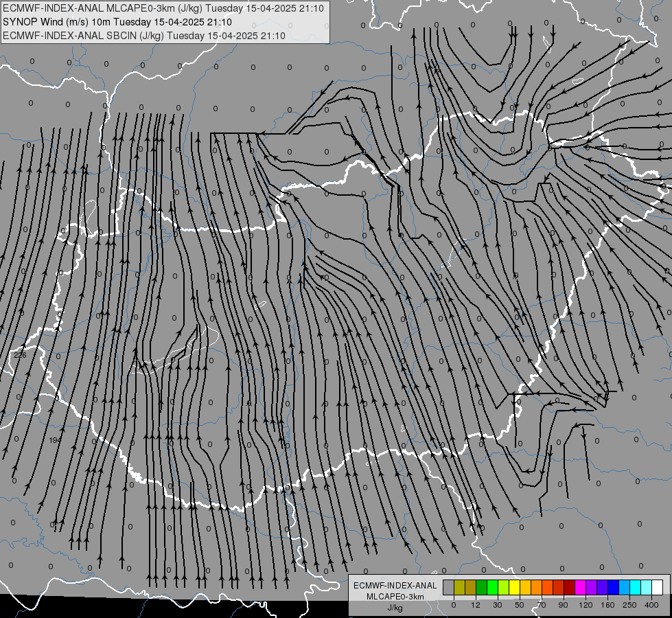Click the legend value label 30
The width and height of the screenshot is (672, 618).
click(x=498, y=605)
